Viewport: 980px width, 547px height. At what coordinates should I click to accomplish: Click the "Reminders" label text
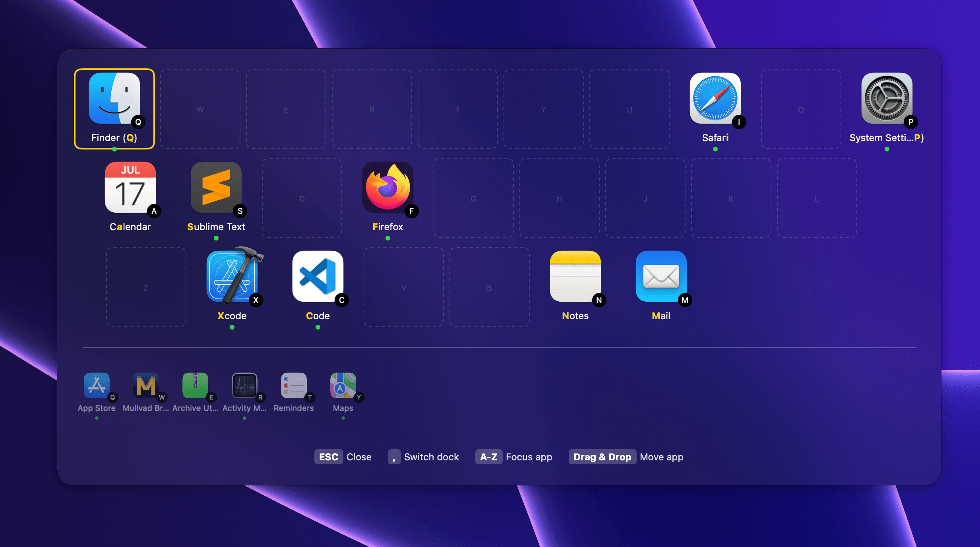(294, 408)
